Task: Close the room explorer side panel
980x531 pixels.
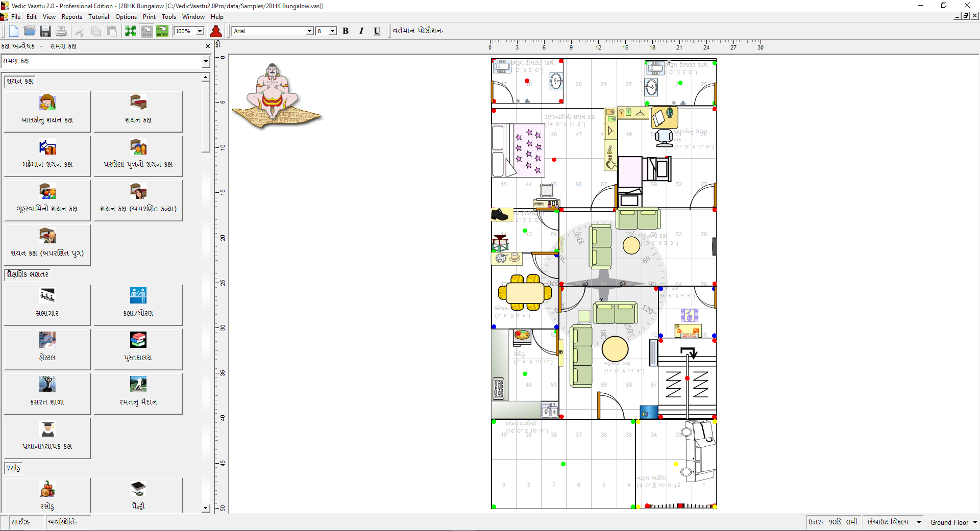Action: pos(208,46)
